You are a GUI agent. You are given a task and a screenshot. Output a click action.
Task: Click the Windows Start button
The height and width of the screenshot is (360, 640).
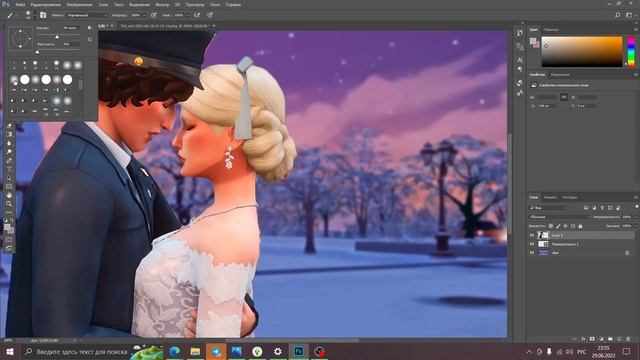coord(9,351)
